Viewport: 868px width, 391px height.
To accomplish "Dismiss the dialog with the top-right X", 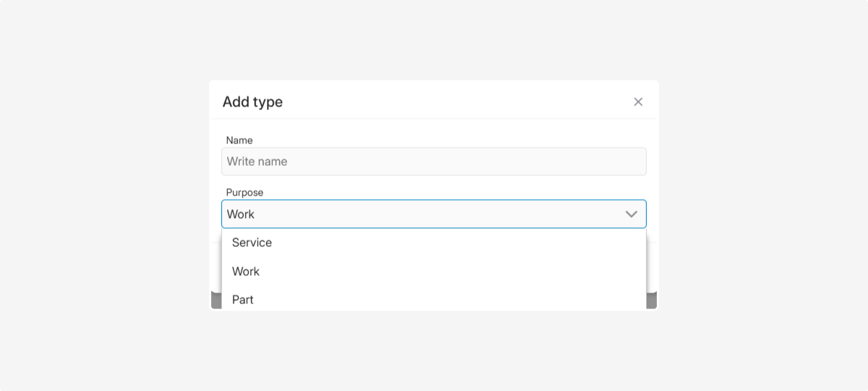I will coord(638,102).
